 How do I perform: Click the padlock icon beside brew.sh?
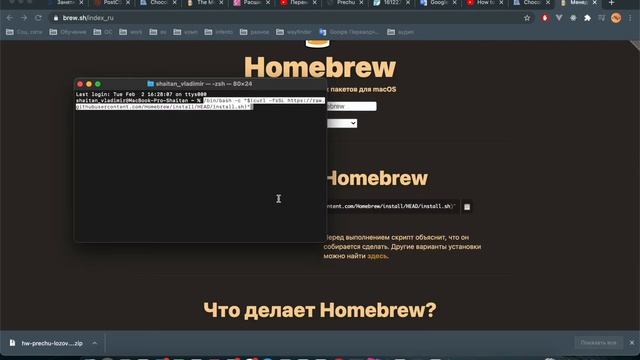click(56, 18)
